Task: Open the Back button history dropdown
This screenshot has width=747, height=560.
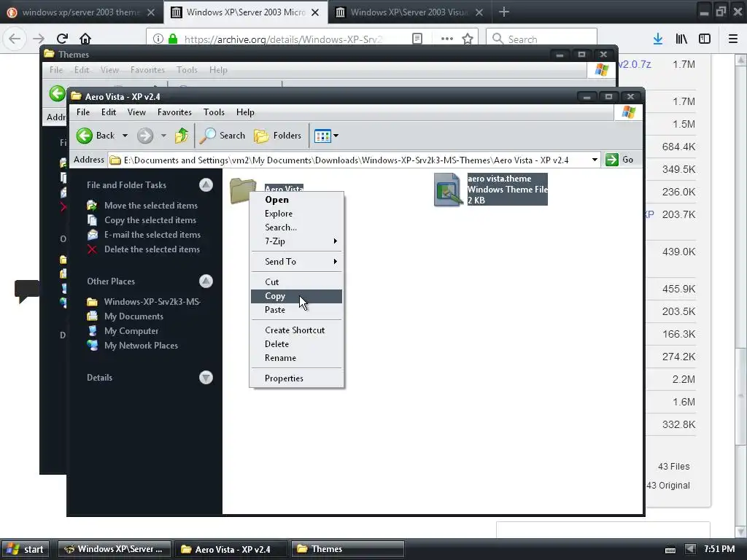Action: coord(125,136)
